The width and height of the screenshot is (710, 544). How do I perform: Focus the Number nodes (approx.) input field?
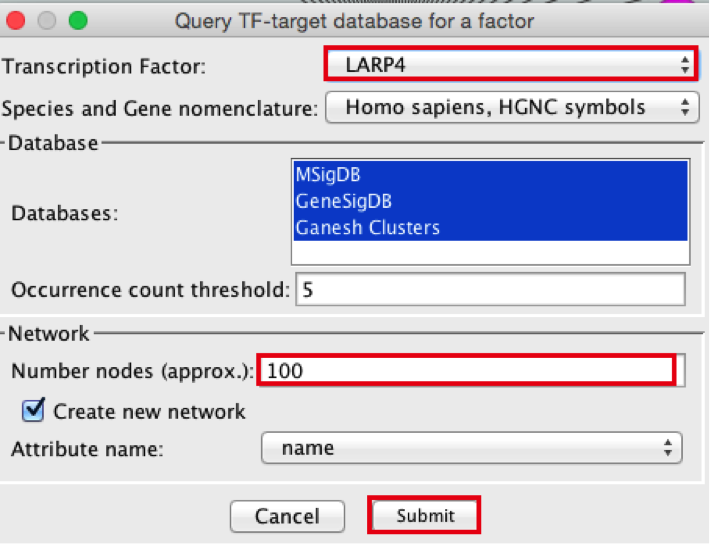pyautogui.click(x=466, y=371)
